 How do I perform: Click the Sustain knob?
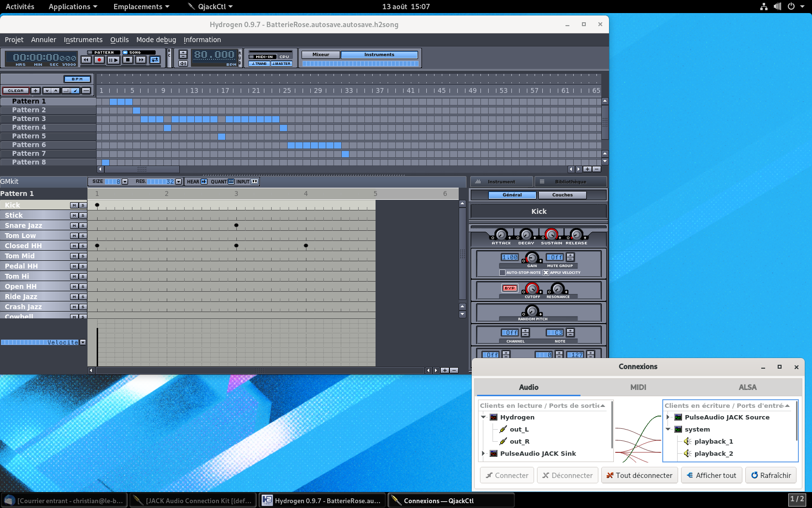point(551,235)
